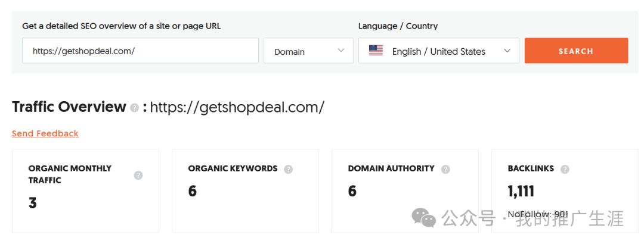Viewport: 644px width, 244px height.
Task: Focus the site URL input field
Action: [141, 51]
